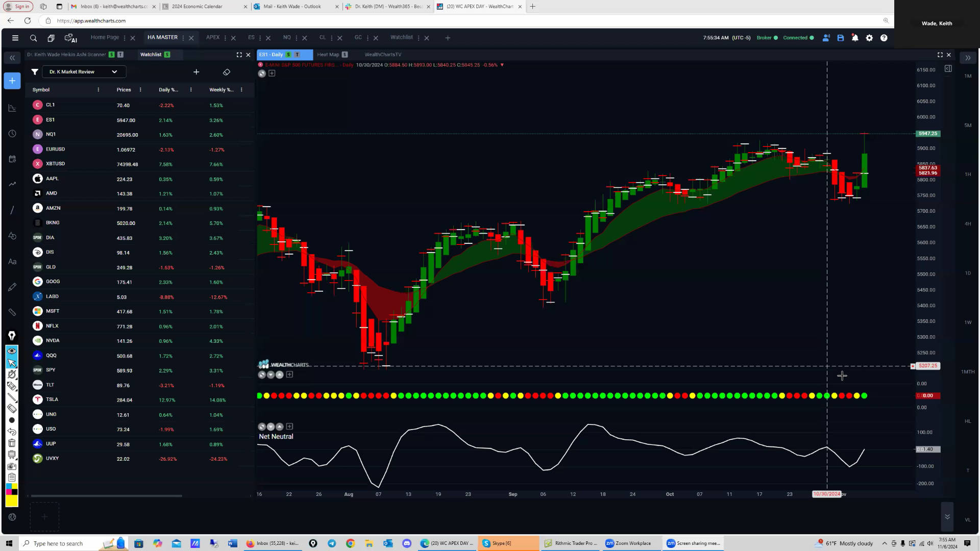Select the yellow color swatch
980x551 pixels.
pyautogui.click(x=12, y=501)
